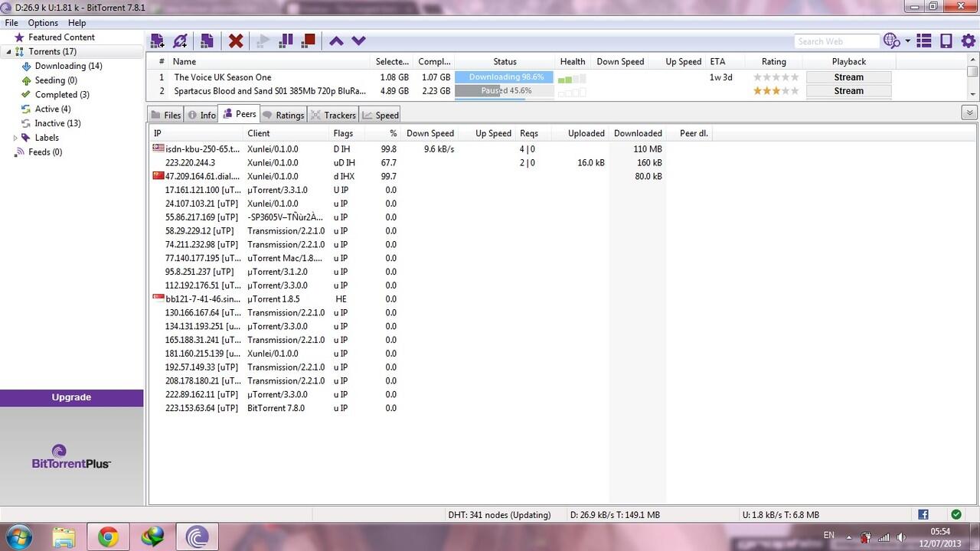The height and width of the screenshot is (551, 980).
Task: Stream The Voice UK Season One
Action: [848, 77]
